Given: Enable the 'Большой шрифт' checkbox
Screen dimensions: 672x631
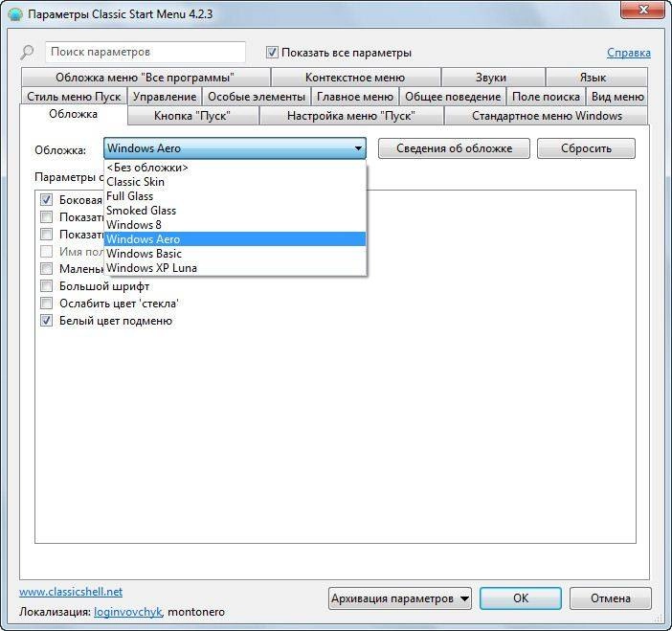Looking at the screenshot, I should 46,286.
